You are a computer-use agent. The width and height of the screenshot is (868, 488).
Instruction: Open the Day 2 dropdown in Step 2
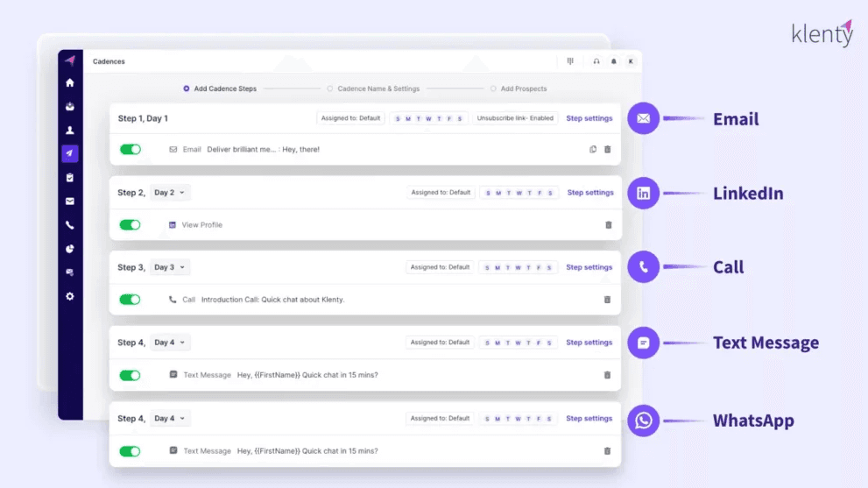pyautogui.click(x=169, y=192)
